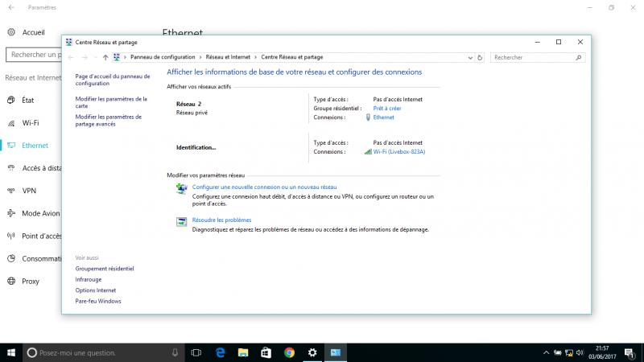
Task: Click the Rechercher un paramètre search field
Action: tap(34, 55)
